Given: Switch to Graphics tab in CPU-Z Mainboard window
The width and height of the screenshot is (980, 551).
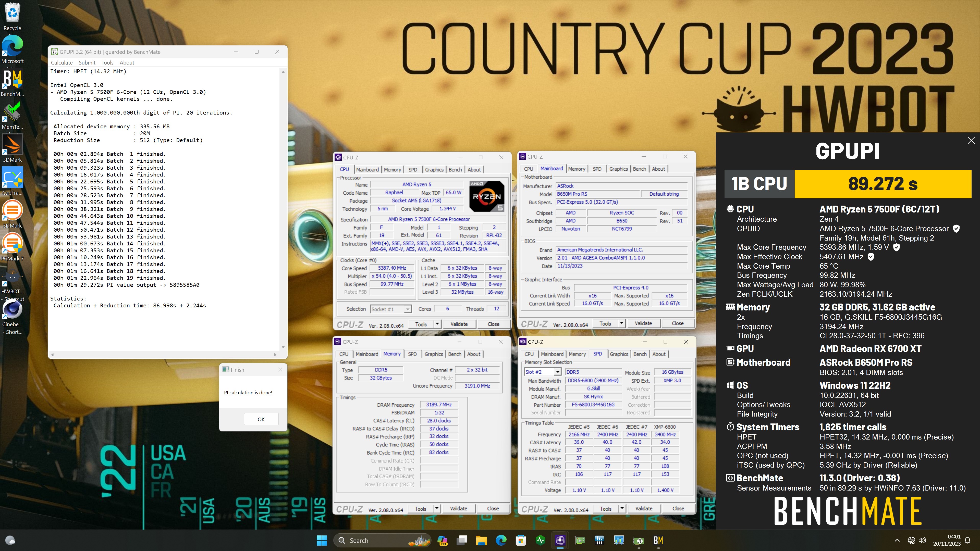Looking at the screenshot, I should pyautogui.click(x=618, y=169).
